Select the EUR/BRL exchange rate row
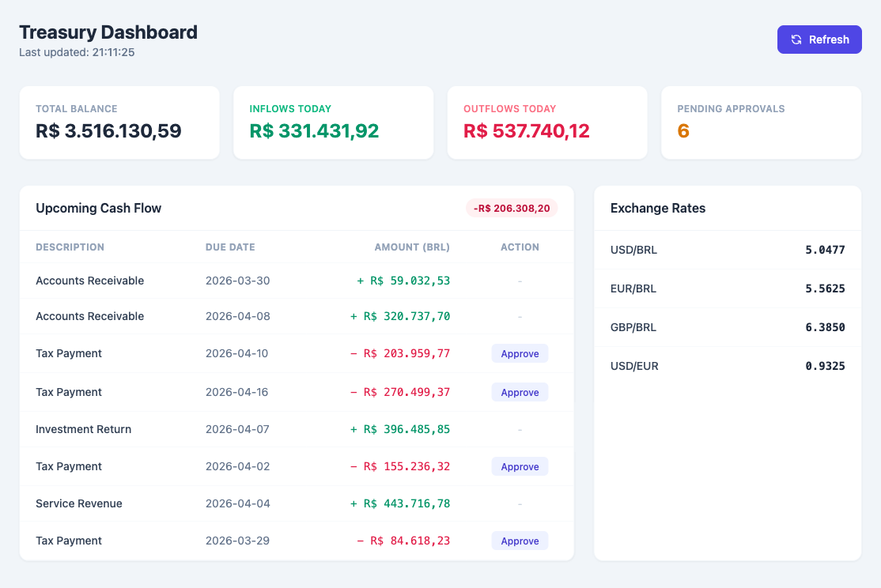The width and height of the screenshot is (881, 588). click(728, 288)
